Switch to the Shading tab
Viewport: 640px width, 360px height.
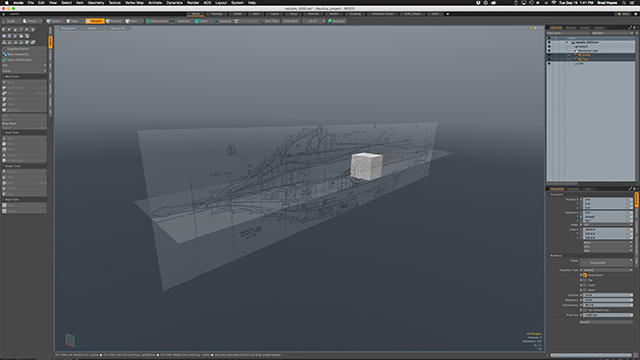pos(571,28)
